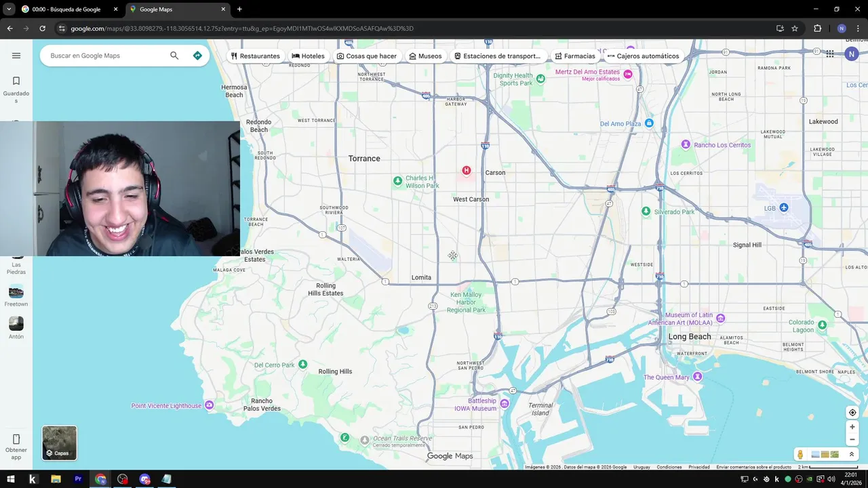Viewport: 868px width, 488px height.
Task: Click the search magnifier in the Maps search box
Action: (174, 56)
